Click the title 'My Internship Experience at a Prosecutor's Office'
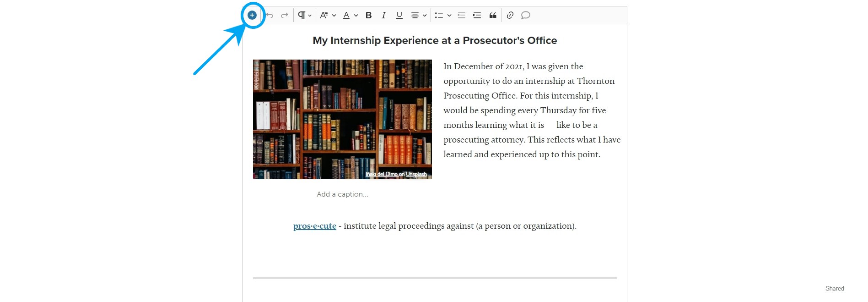This screenshot has height=302, width=868. [x=435, y=40]
